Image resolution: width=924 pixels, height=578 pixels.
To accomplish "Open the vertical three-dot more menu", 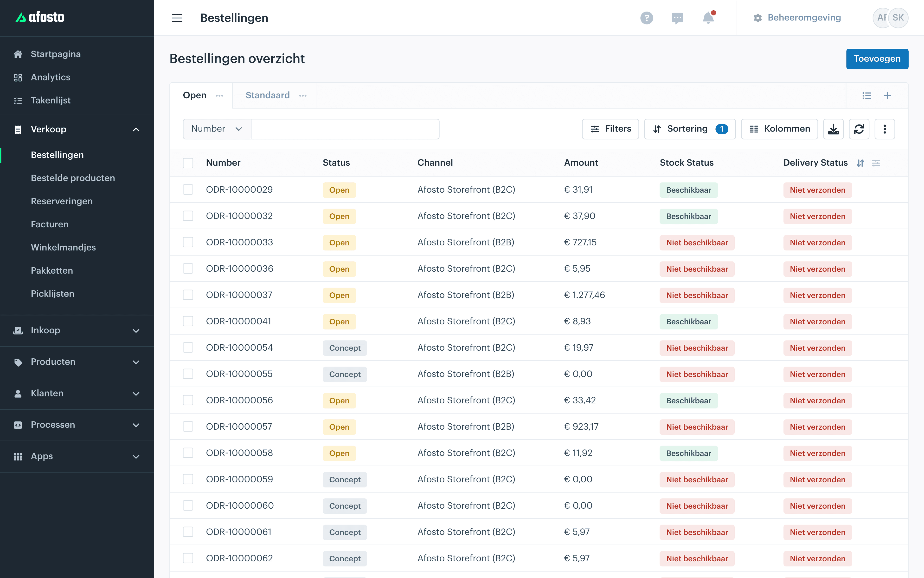I will tap(885, 129).
